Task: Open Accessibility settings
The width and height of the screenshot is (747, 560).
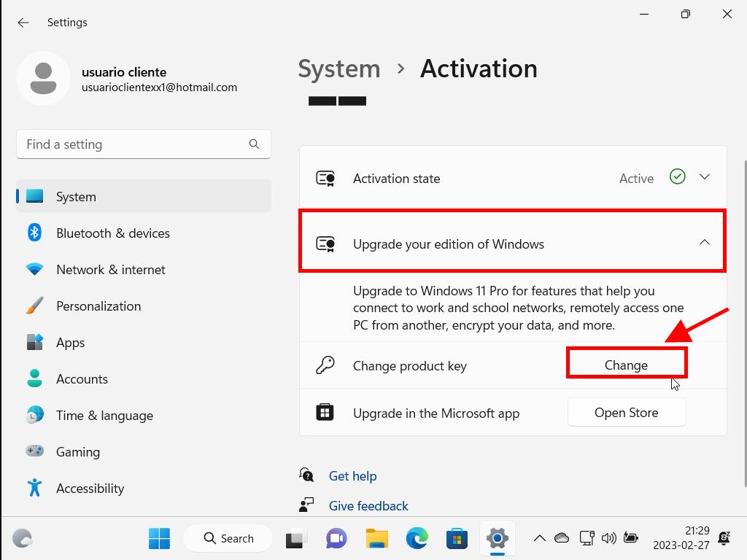Action: (90, 489)
